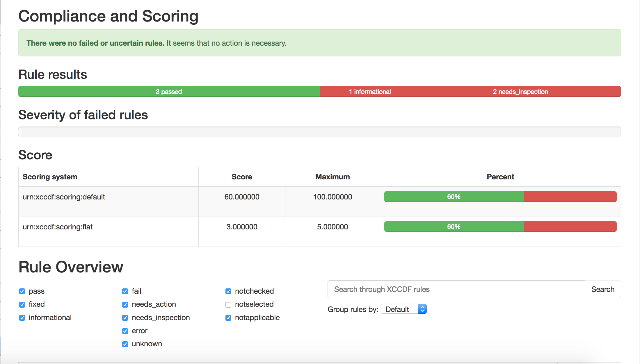
Task: Disable the notchecked filter checkbox
Action: (x=228, y=291)
